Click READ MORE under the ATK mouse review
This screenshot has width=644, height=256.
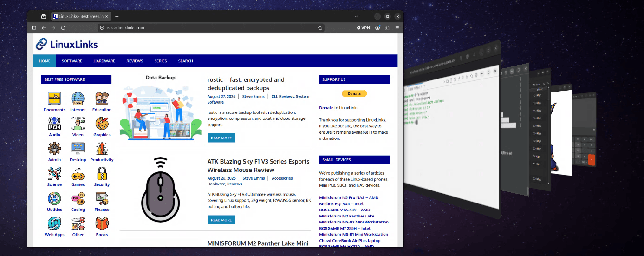[x=221, y=220]
